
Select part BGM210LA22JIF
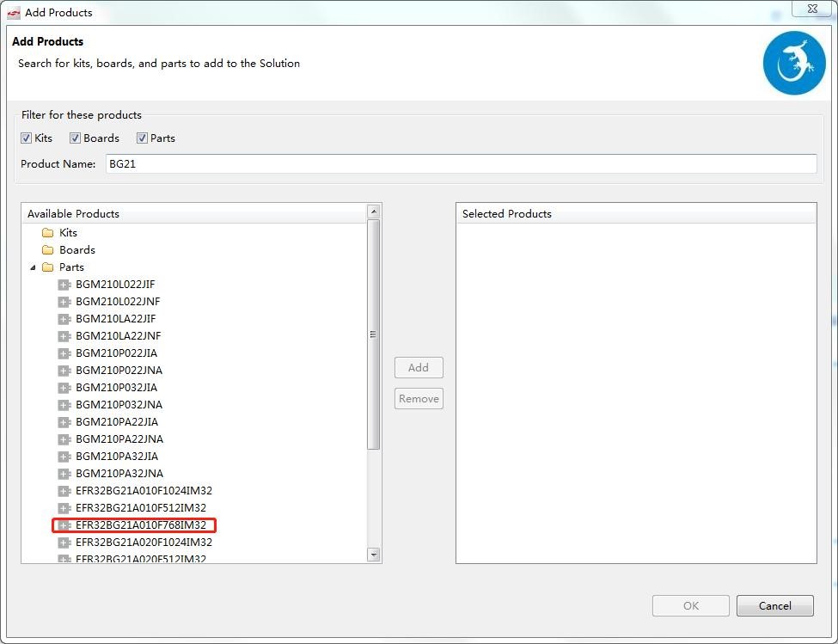pyautogui.click(x=115, y=318)
